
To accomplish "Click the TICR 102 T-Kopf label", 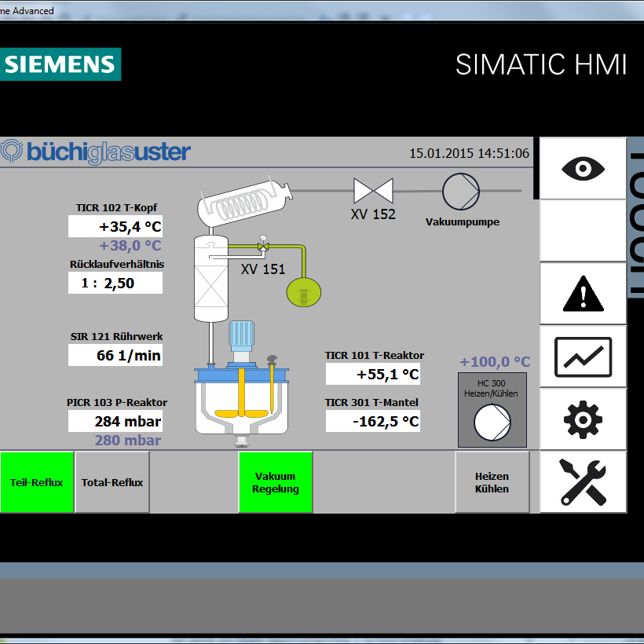I will click(116, 208).
